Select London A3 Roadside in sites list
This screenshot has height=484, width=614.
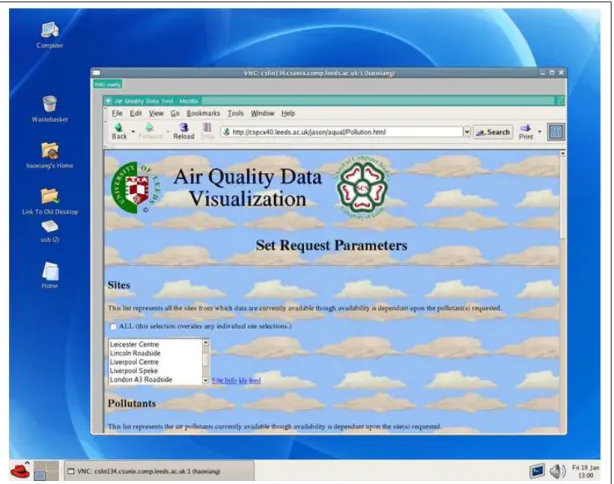point(155,379)
